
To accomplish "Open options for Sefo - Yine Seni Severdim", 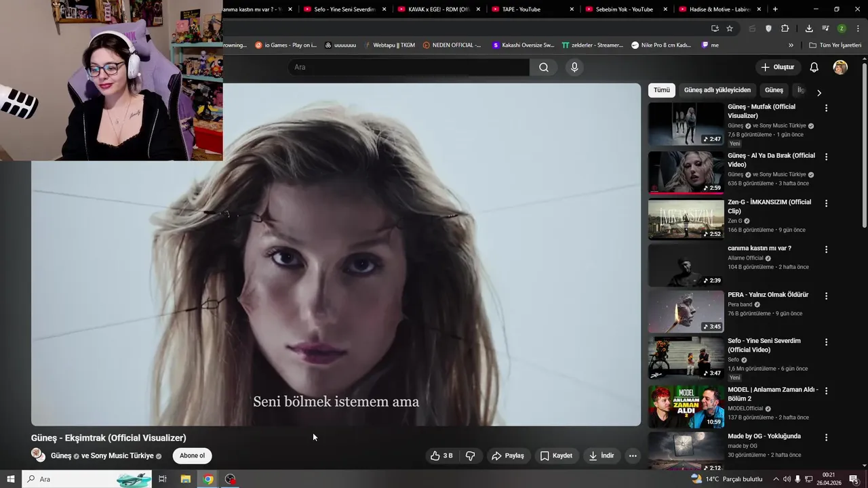I will pos(826,342).
